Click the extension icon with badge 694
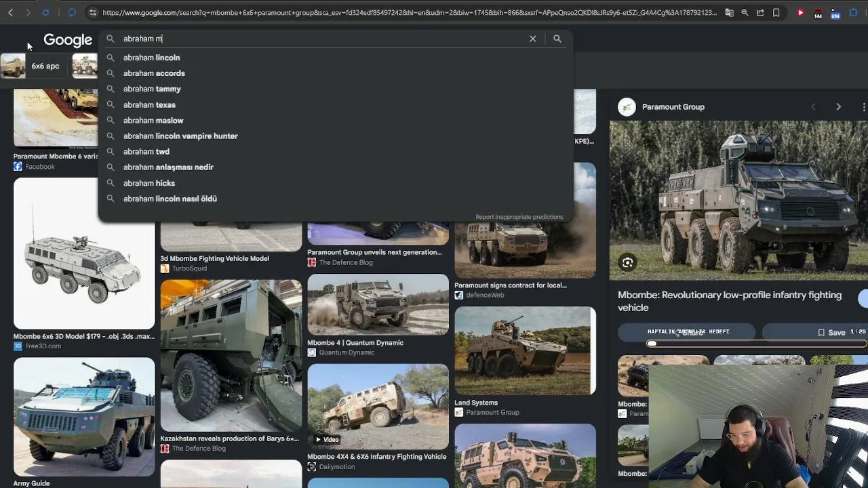The width and height of the screenshot is (868, 488). click(835, 13)
